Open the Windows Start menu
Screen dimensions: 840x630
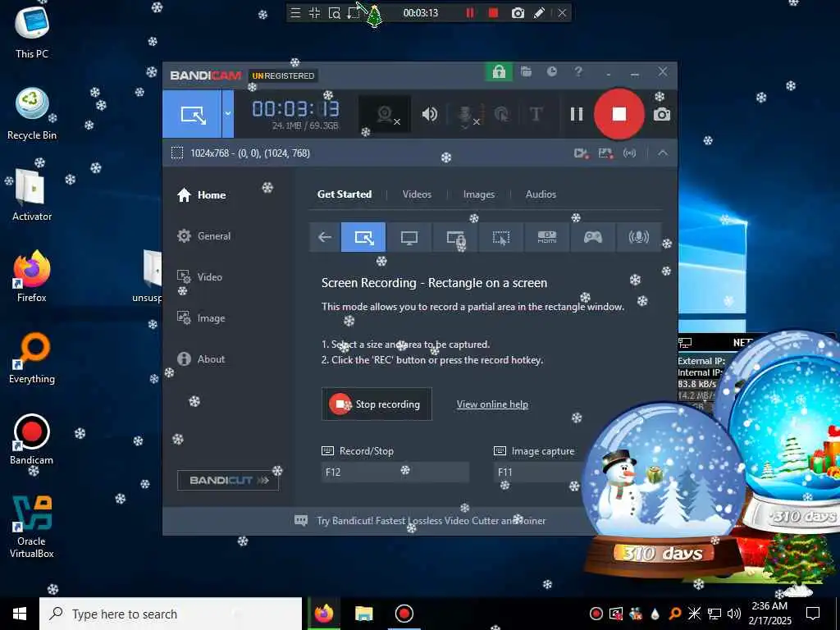pyautogui.click(x=20, y=614)
